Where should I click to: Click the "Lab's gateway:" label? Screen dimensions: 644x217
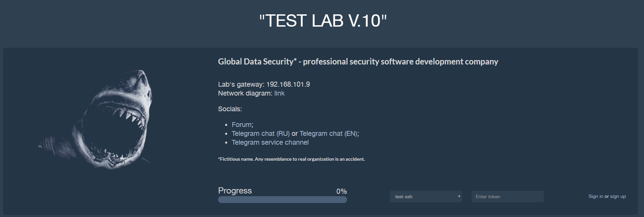(241, 85)
